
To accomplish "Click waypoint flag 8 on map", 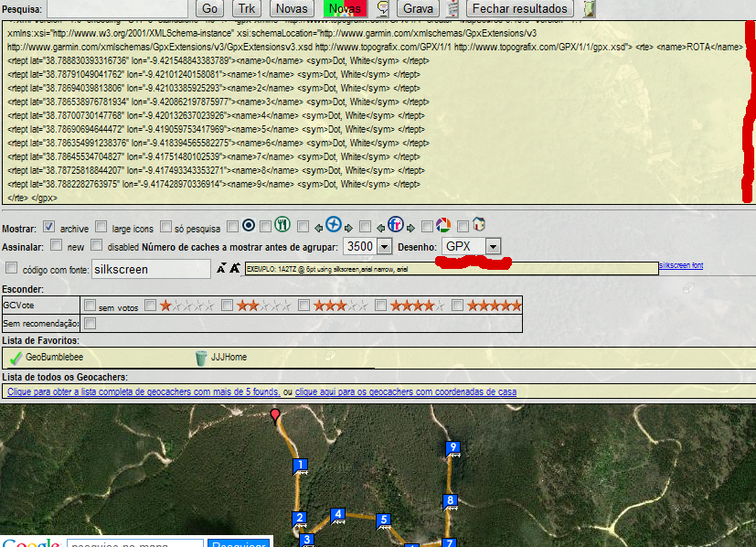I will [x=450, y=502].
